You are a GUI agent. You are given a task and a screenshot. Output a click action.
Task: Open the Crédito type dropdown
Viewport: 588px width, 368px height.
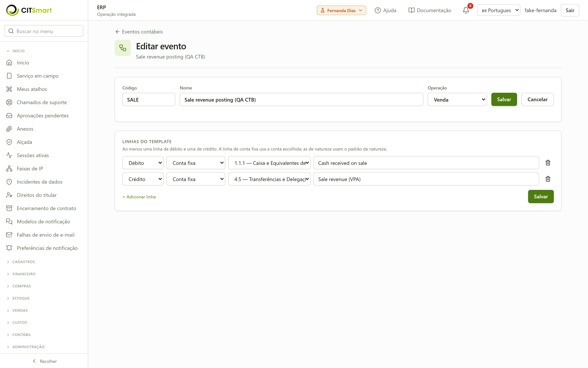point(143,179)
